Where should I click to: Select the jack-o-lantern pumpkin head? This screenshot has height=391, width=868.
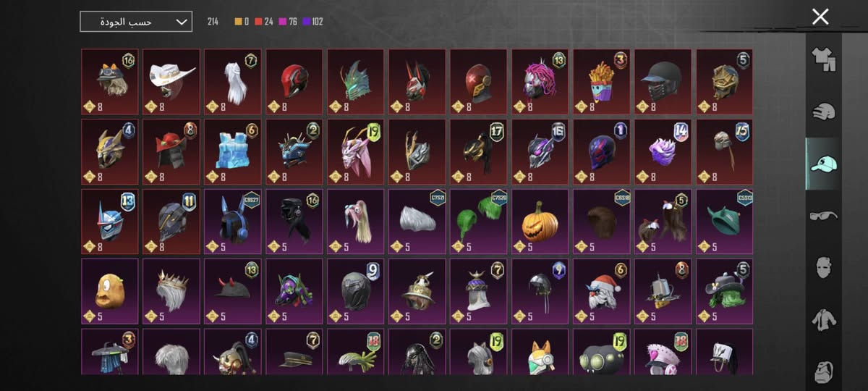(540, 222)
